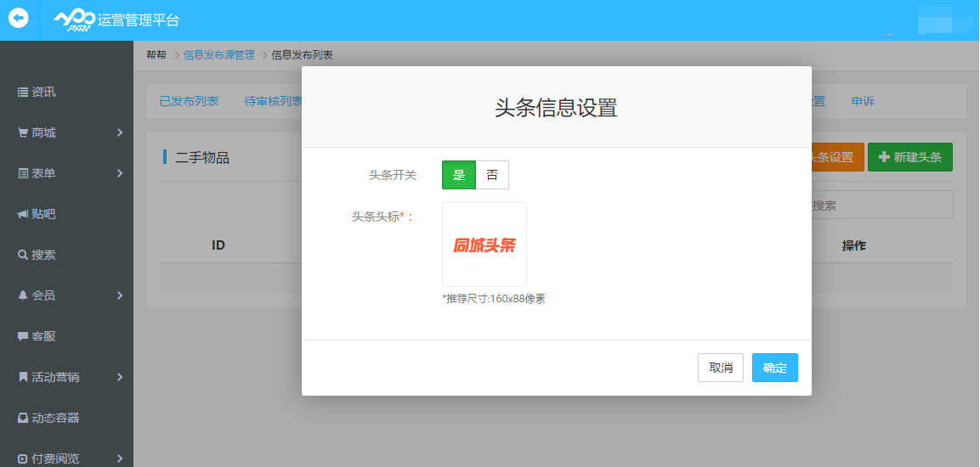980x467 pixels.
Task: Switch to 已发布列表 tab
Action: tap(189, 101)
